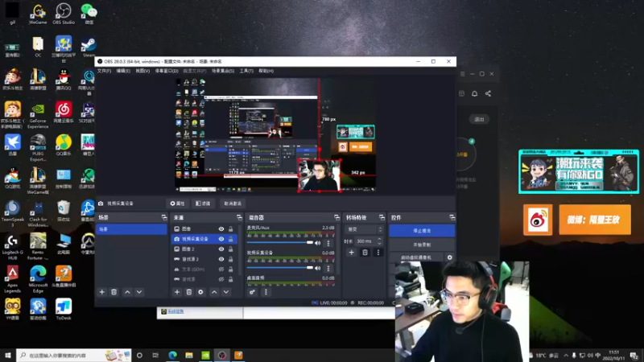Expand hidden system tray icons chevron

566,356
